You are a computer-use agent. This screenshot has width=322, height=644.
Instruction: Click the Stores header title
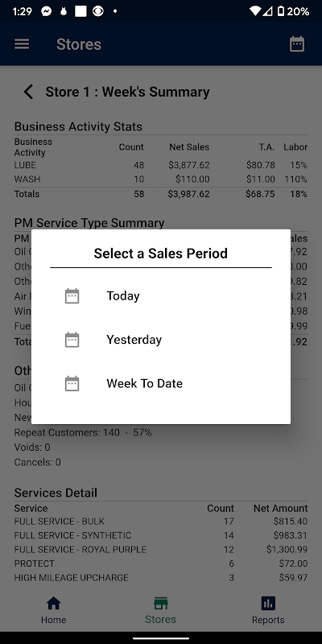[x=79, y=44]
